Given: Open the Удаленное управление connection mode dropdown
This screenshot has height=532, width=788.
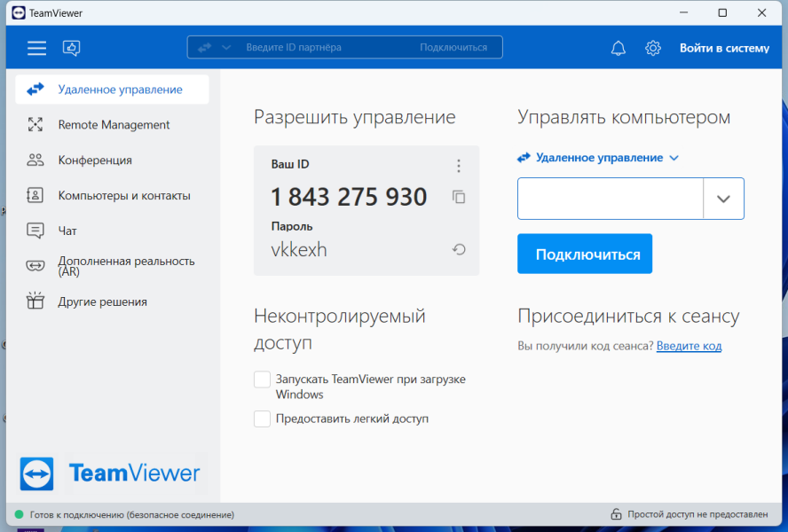Looking at the screenshot, I should (x=598, y=158).
